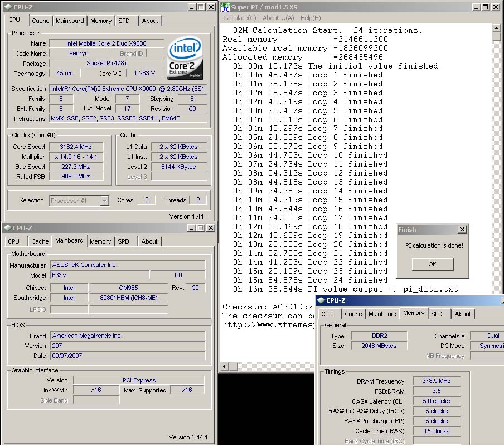
Task: Click the Bus Speed 227.3 MHz value
Action: pyautogui.click(x=76, y=167)
